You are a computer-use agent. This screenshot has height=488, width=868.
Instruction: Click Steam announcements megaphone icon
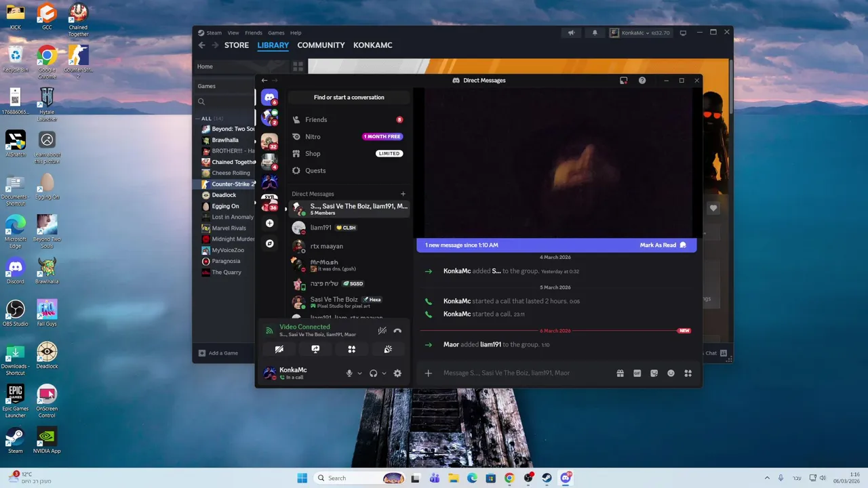pyautogui.click(x=571, y=33)
